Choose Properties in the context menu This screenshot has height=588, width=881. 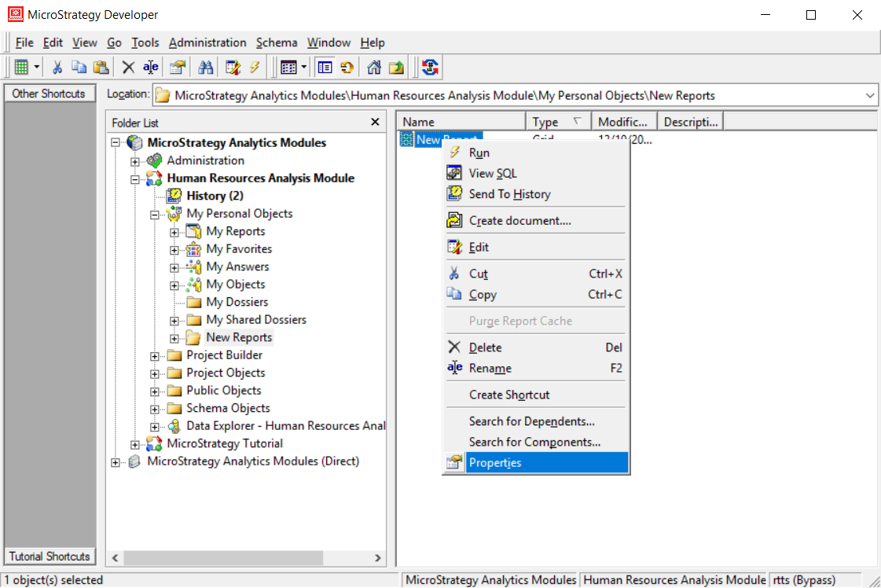click(x=536, y=463)
